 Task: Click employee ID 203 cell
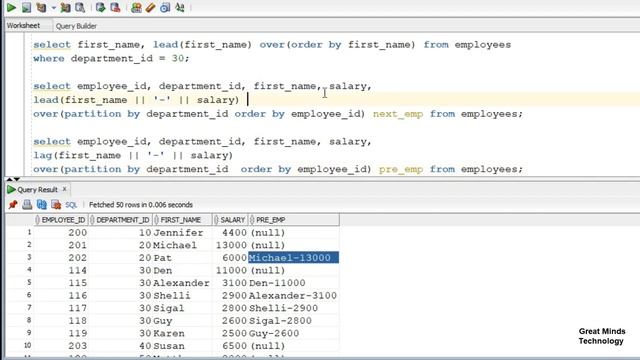click(61, 346)
